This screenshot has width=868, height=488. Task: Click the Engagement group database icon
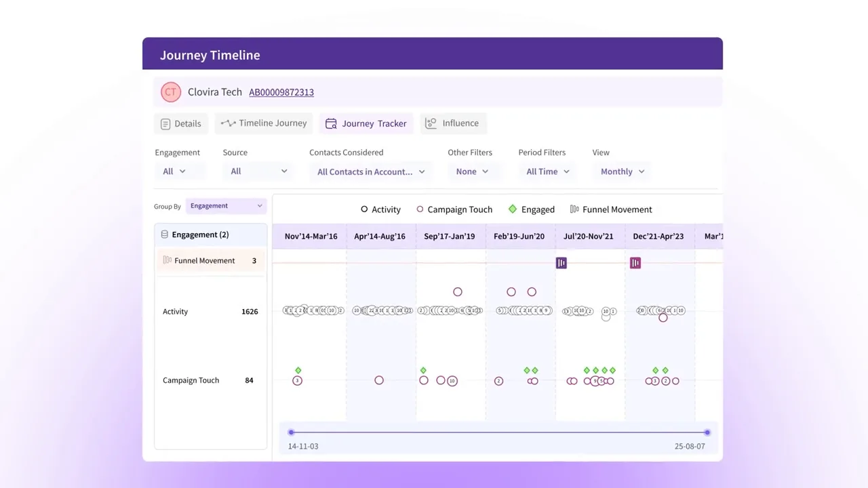[x=165, y=235]
